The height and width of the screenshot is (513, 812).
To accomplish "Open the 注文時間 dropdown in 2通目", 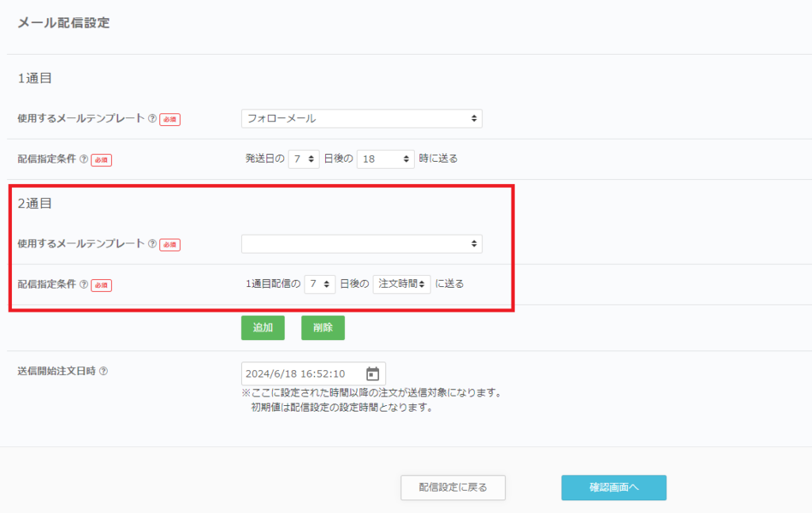I will (x=401, y=284).
